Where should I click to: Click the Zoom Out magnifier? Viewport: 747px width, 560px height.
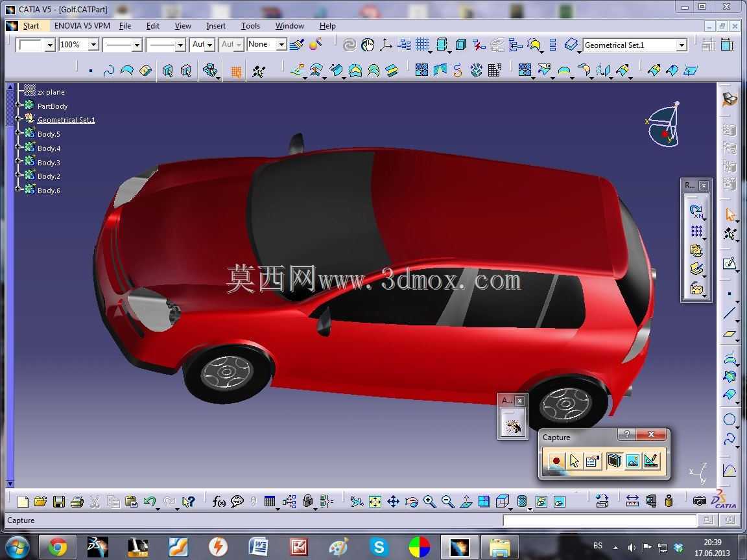tap(448, 502)
